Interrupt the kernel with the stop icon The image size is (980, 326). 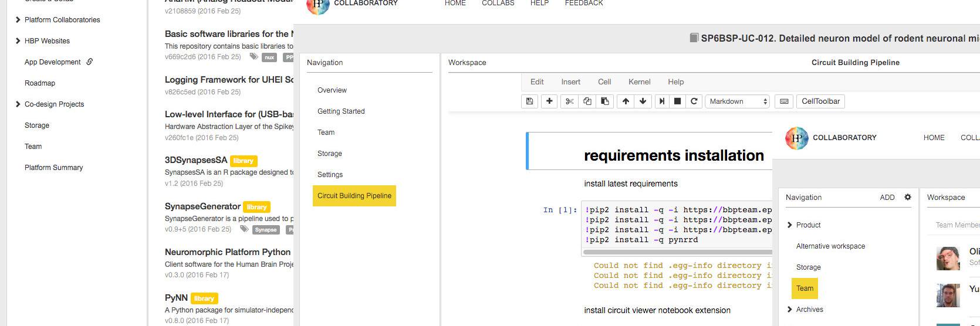click(x=677, y=101)
